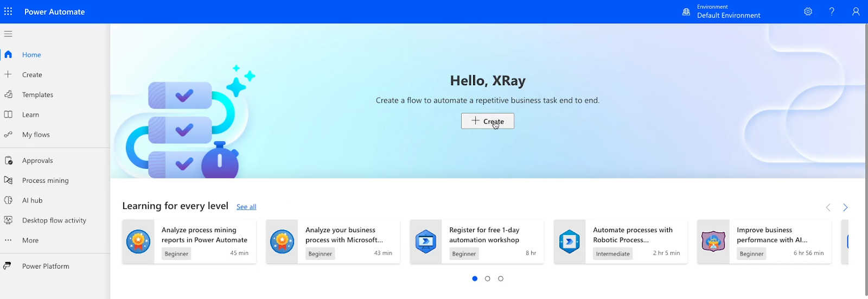Screen dimensions: 868x299
Task: Open Learn in the left navigation
Action: point(30,115)
